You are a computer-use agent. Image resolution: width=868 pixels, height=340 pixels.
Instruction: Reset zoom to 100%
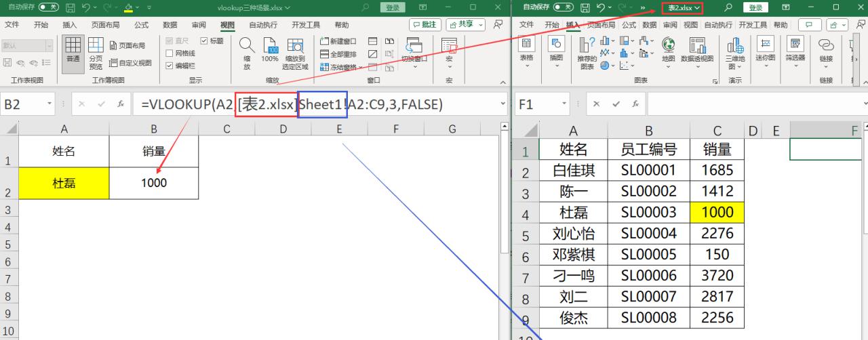(270, 50)
